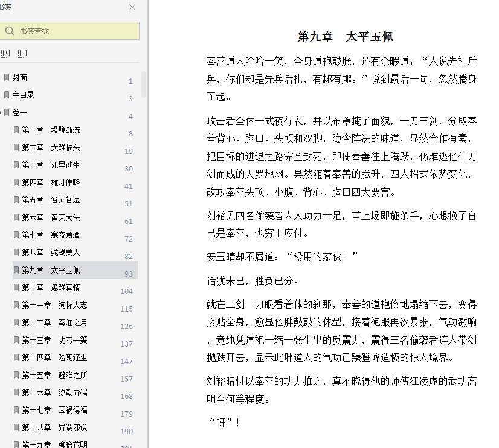Image resolution: width=499 pixels, height=448 pixels.
Task: Click bookmark icon beside 第十七章
Action: pos(16,410)
